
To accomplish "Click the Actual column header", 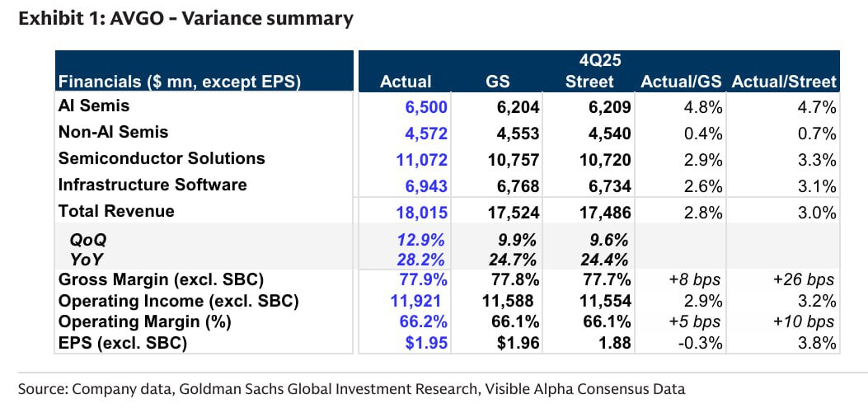I will pos(405,82).
